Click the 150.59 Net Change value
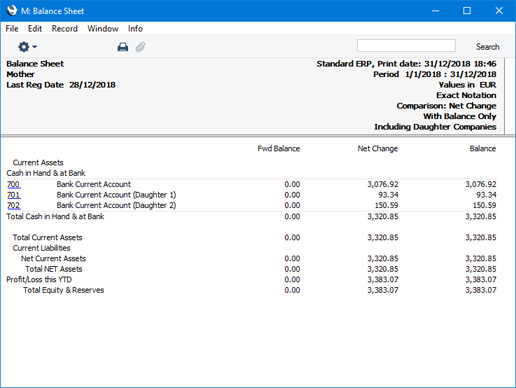This screenshot has width=516, height=388. pyautogui.click(x=386, y=205)
